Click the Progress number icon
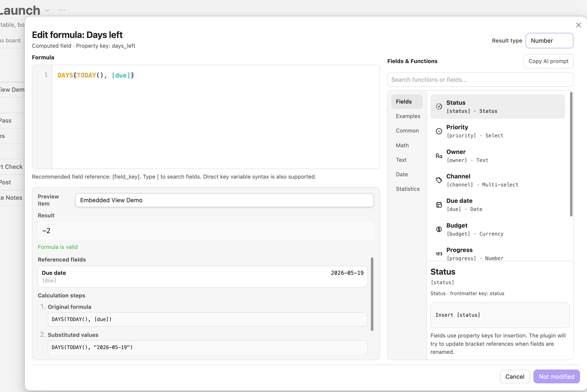Image resolution: width=587 pixels, height=392 pixels. click(x=439, y=254)
